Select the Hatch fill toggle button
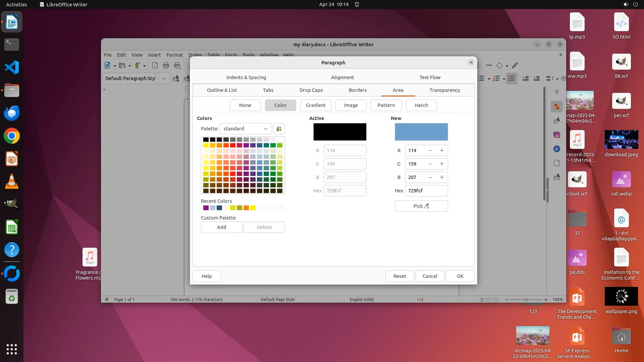Screen dimensions: 644x362 (x=421, y=105)
